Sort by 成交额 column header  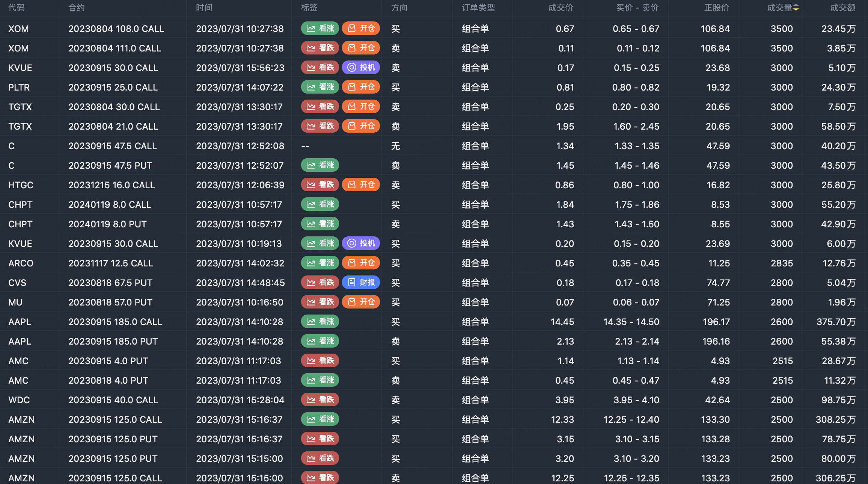point(842,8)
